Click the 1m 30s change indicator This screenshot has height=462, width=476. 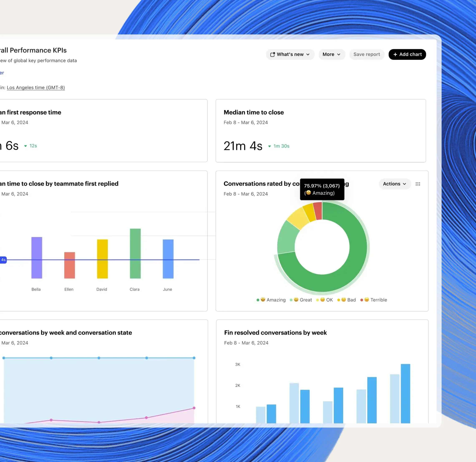[x=279, y=146]
